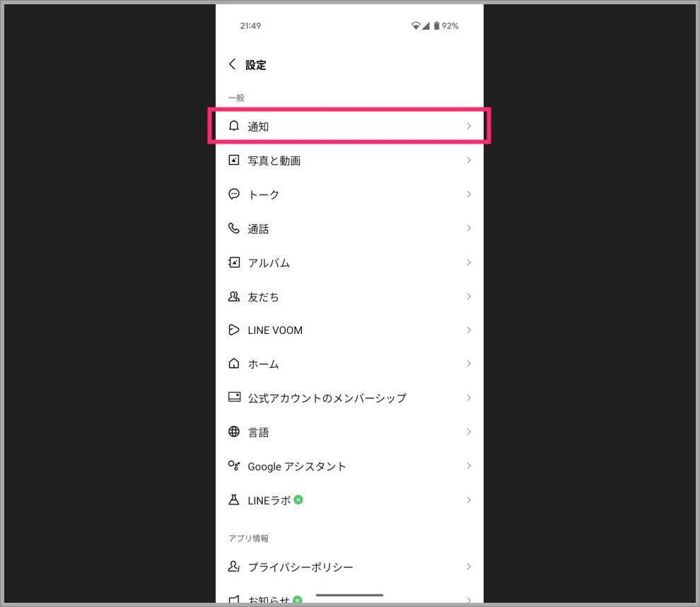
Task: Expand the 通知 row chevron
Action: click(x=469, y=126)
